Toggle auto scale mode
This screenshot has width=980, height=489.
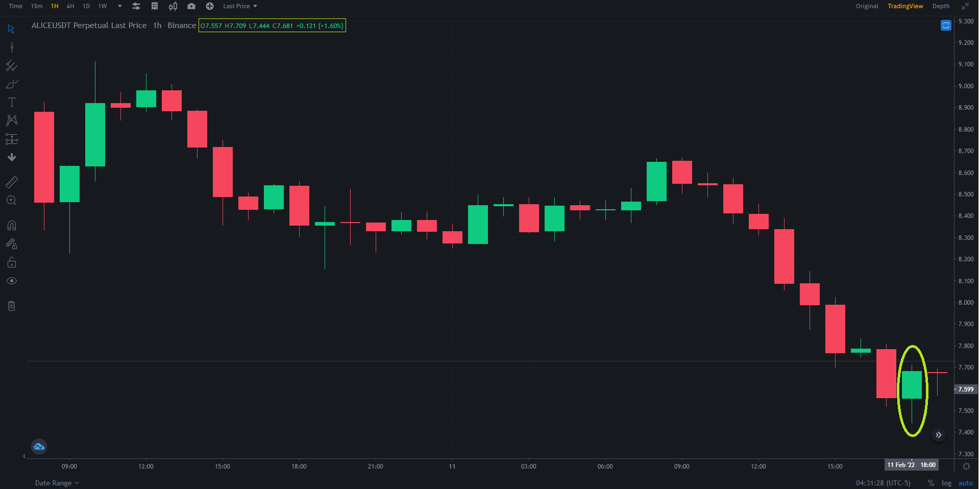click(965, 483)
